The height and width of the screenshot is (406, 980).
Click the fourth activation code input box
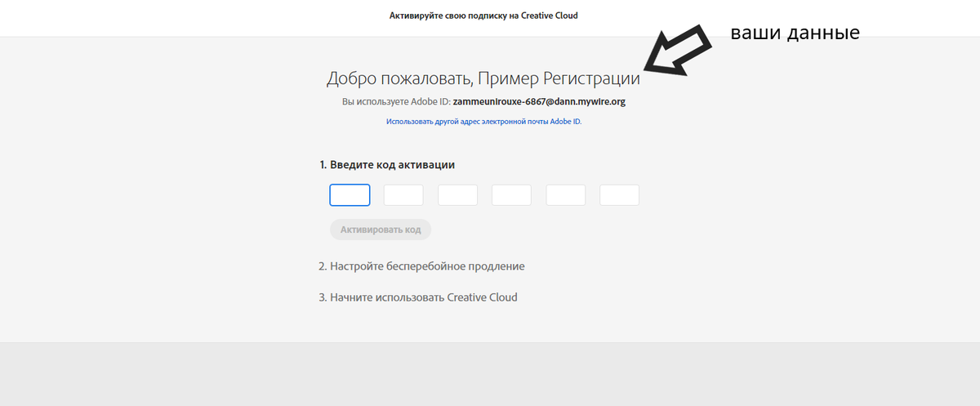point(511,194)
